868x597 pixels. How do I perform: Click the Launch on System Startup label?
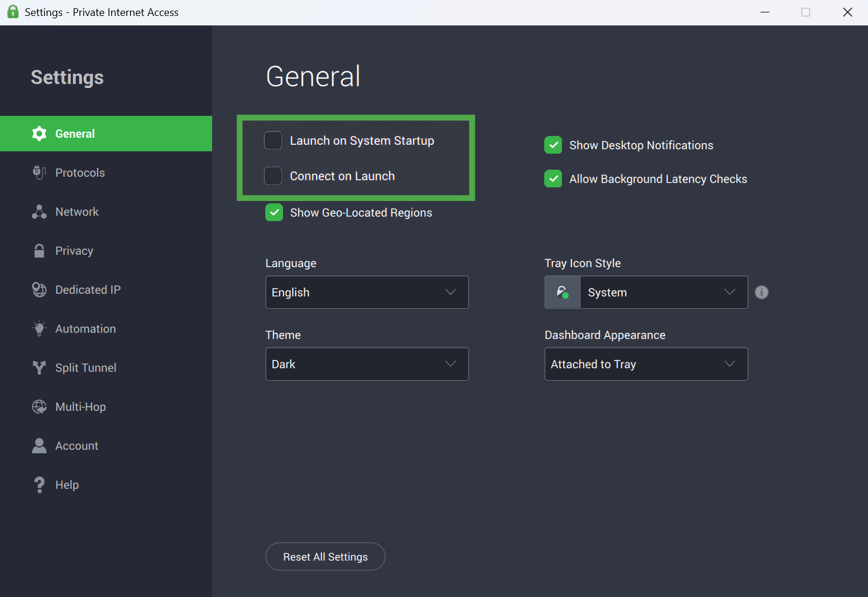pos(362,141)
